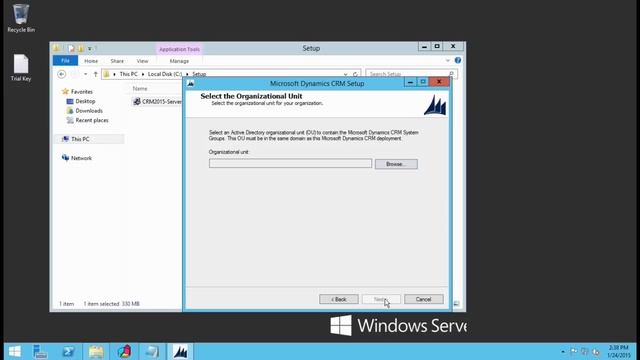The height and width of the screenshot is (360, 640).
Task: Refresh the explorer address bar
Action: pos(355,74)
